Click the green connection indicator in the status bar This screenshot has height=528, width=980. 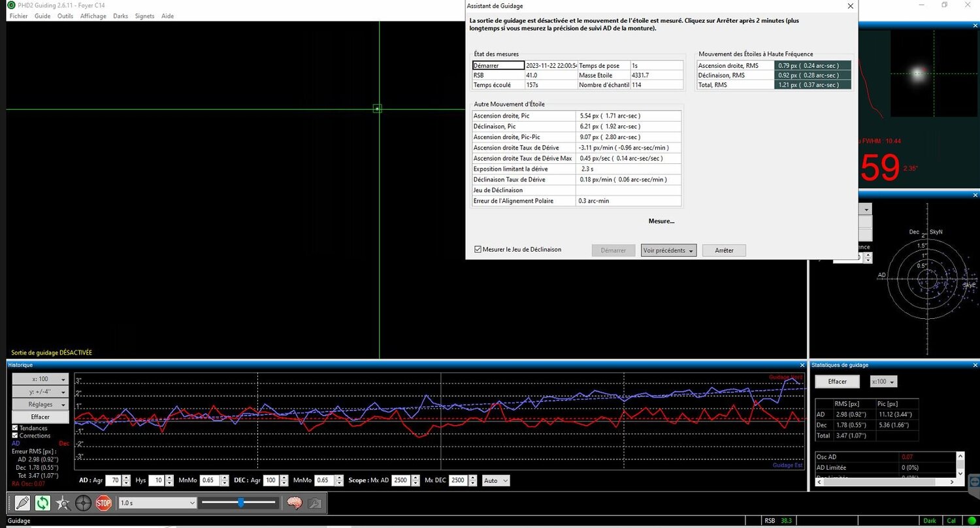(x=973, y=521)
